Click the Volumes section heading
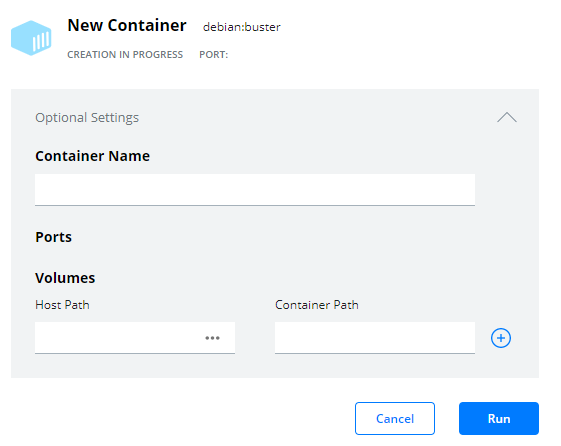This screenshot has width=561, height=446. (65, 278)
